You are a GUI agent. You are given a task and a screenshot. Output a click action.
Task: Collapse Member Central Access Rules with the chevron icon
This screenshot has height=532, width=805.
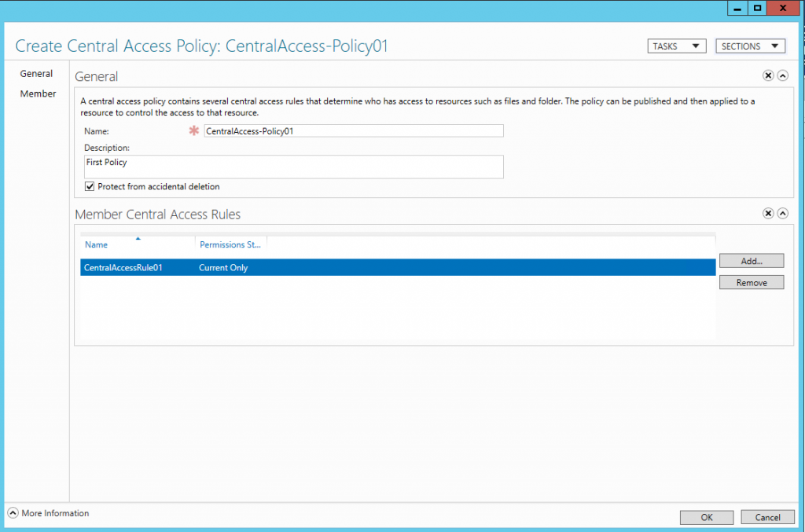click(783, 213)
